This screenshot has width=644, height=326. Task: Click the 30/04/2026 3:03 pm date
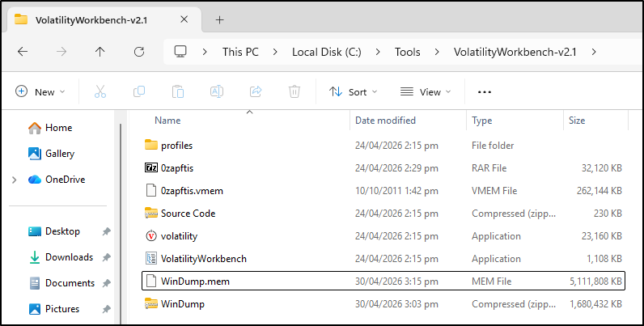click(x=396, y=304)
